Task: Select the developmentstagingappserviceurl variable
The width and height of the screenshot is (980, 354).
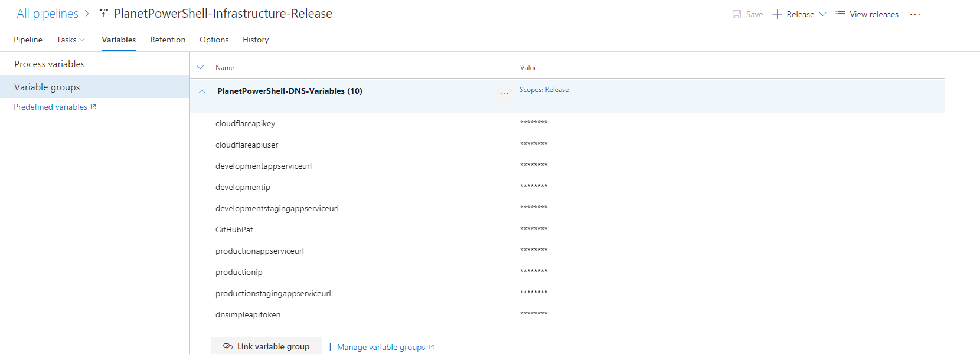Action: (x=277, y=208)
